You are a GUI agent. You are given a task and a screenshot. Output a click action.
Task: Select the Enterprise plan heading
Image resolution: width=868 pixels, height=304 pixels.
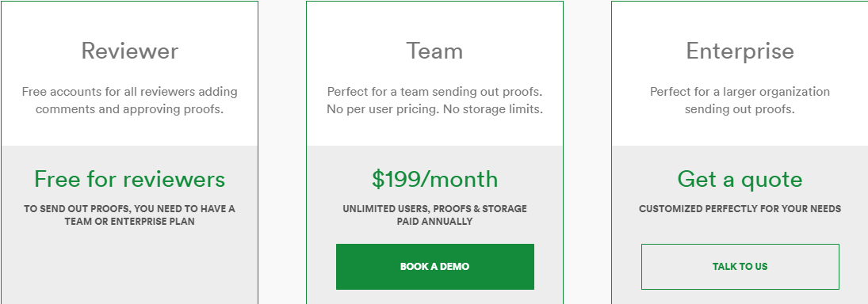(740, 51)
